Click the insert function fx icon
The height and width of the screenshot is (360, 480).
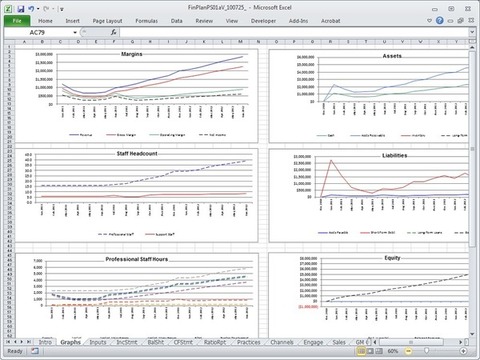tap(113, 32)
